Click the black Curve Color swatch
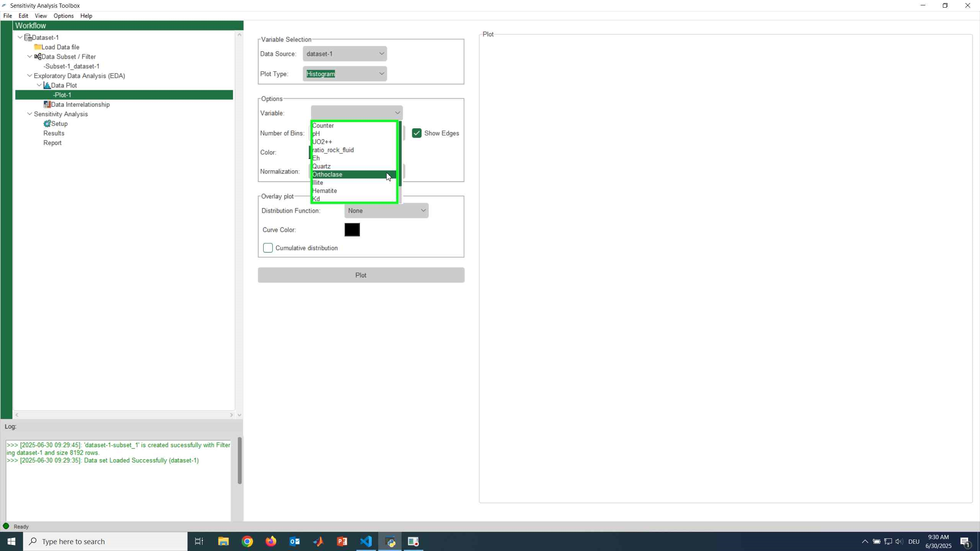 click(x=352, y=230)
